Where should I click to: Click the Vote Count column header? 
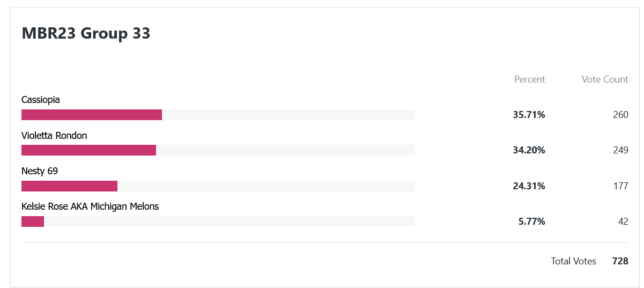pos(605,79)
